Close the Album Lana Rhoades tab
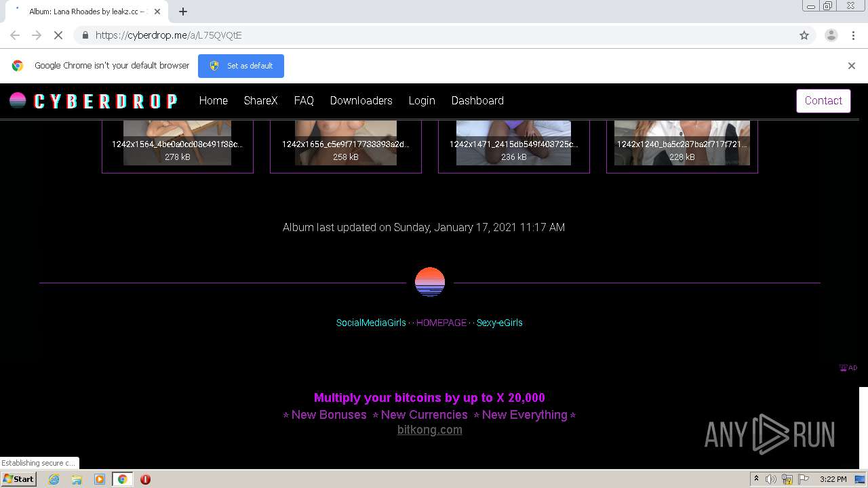Image resolution: width=868 pixels, height=488 pixels. coord(157,12)
